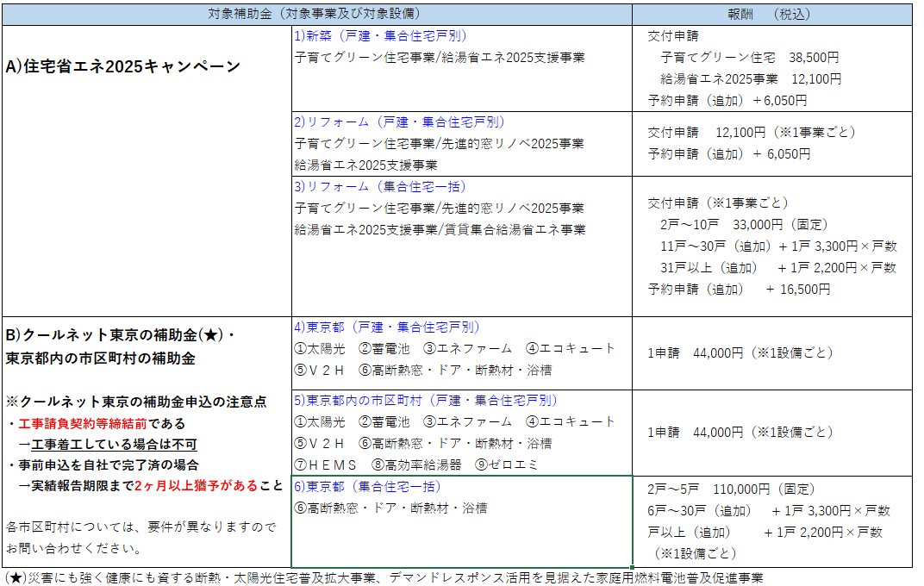
Task: Click the blue 1)新築（戸建・集合住宅戸別）heading
Action: [x=380, y=36]
